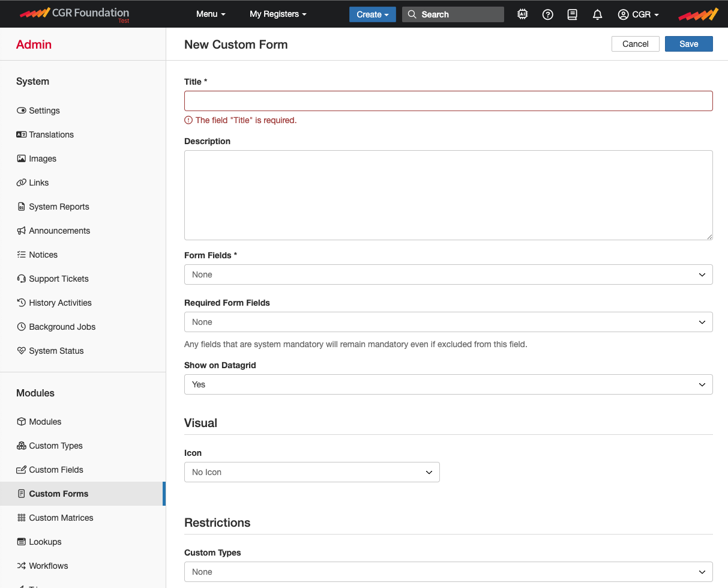This screenshot has height=588, width=728.
Task: Click the Links chain icon
Action: [22, 183]
